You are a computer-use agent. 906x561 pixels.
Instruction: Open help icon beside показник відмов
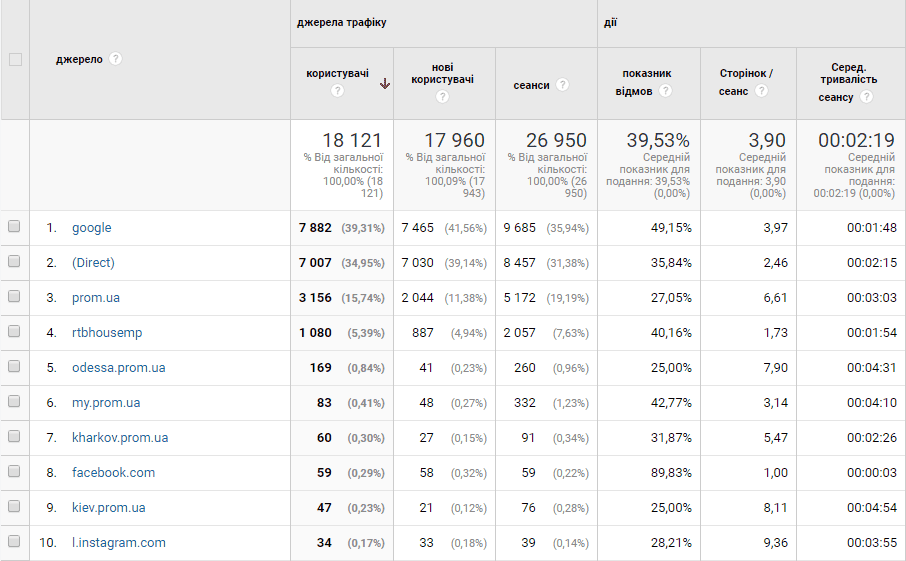click(666, 91)
